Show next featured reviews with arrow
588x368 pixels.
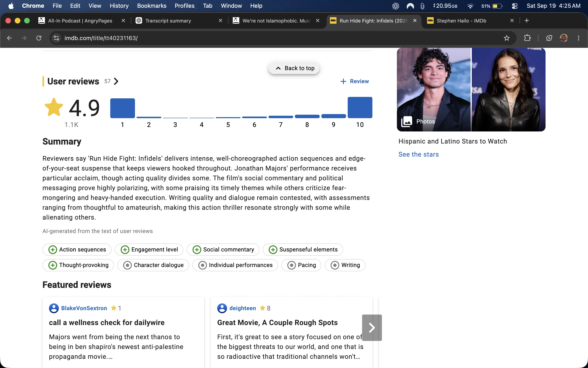[372, 328]
